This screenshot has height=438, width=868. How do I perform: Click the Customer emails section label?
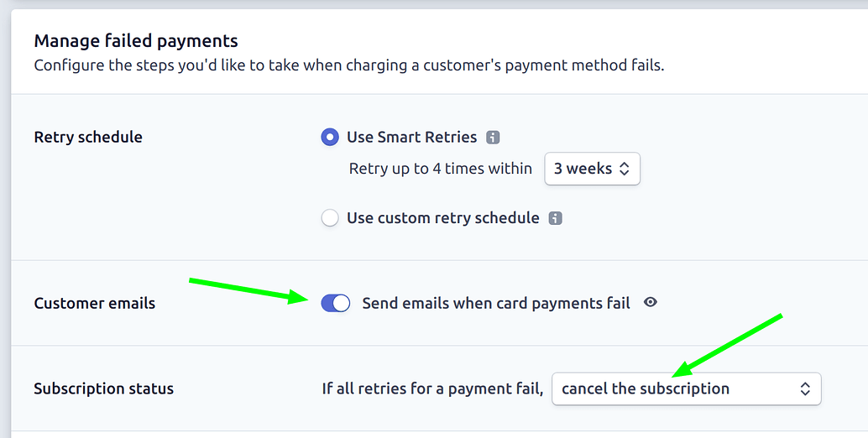95,304
